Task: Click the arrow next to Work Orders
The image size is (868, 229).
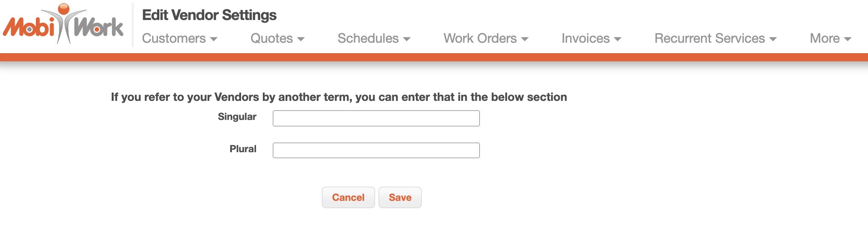Action: pos(525,40)
